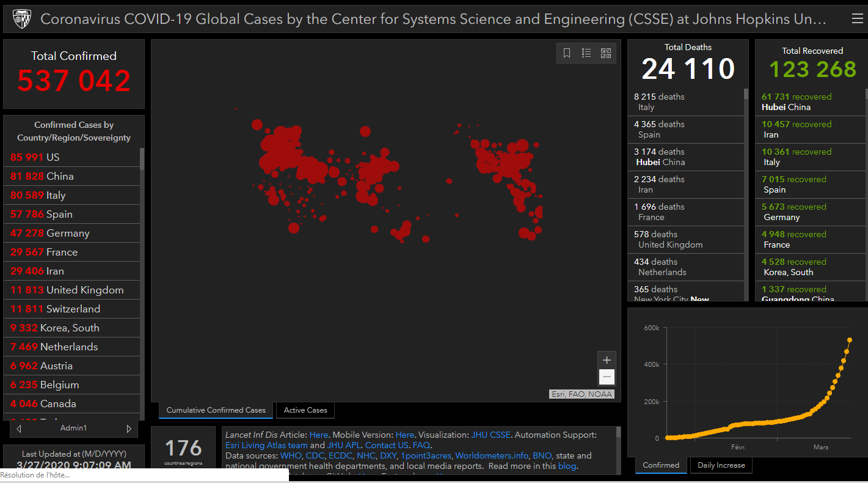This screenshot has width=868, height=483.
Task: Click the '7 015 recovered Spain' entry
Action: [x=811, y=185]
